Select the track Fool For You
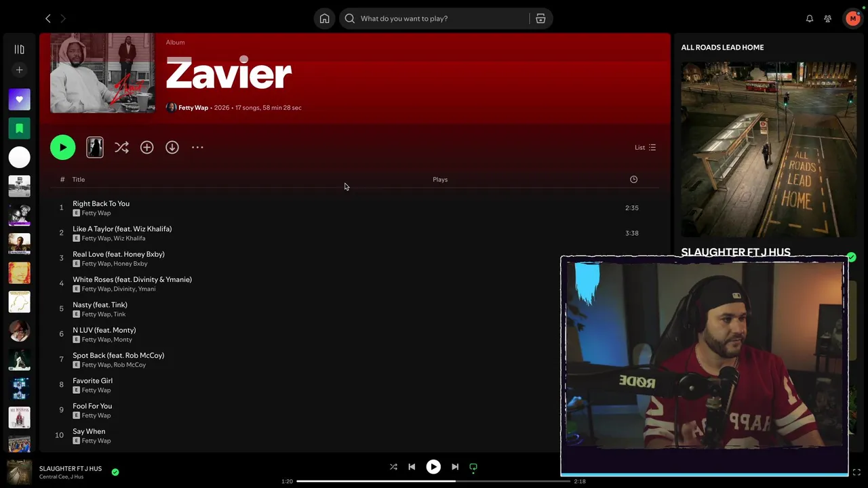This screenshot has height=488, width=868. [92, 406]
